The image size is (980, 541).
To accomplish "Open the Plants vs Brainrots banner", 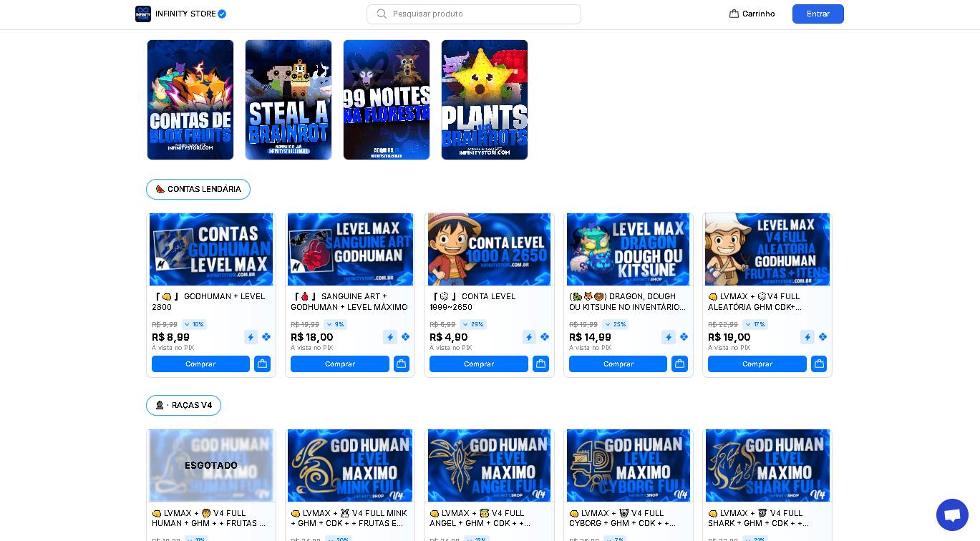I will [x=485, y=99].
